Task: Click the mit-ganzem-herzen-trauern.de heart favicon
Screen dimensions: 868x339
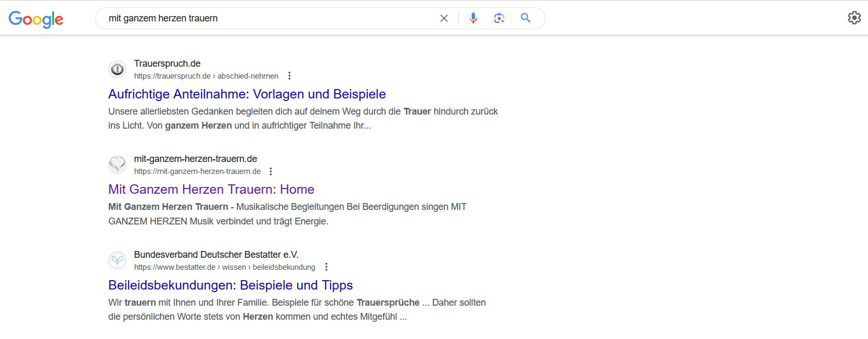Action: coord(118,165)
